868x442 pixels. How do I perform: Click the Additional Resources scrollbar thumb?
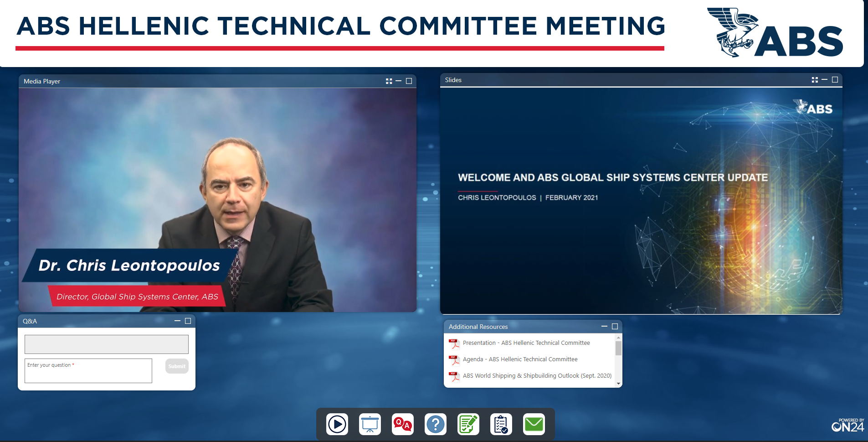(618, 348)
